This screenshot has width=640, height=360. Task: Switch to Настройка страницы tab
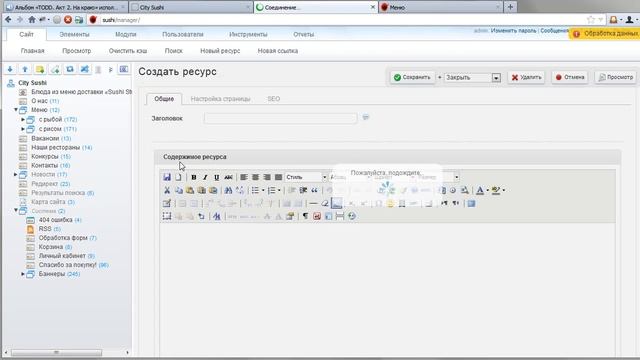[x=220, y=99]
